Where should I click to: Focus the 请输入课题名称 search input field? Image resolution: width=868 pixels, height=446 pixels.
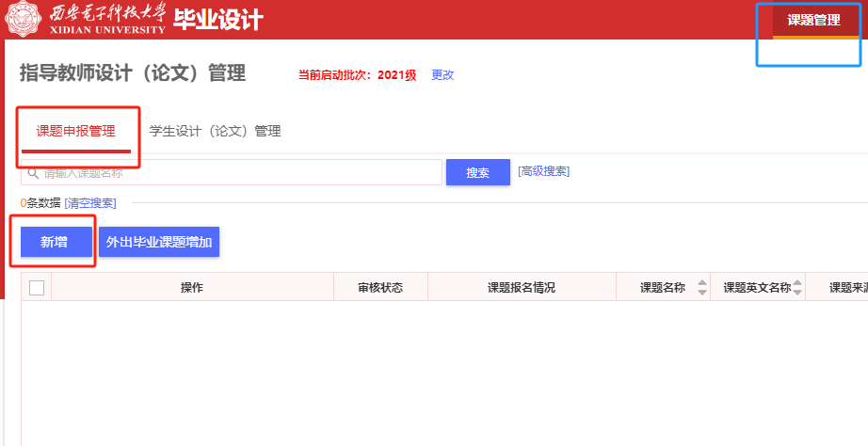(x=235, y=173)
